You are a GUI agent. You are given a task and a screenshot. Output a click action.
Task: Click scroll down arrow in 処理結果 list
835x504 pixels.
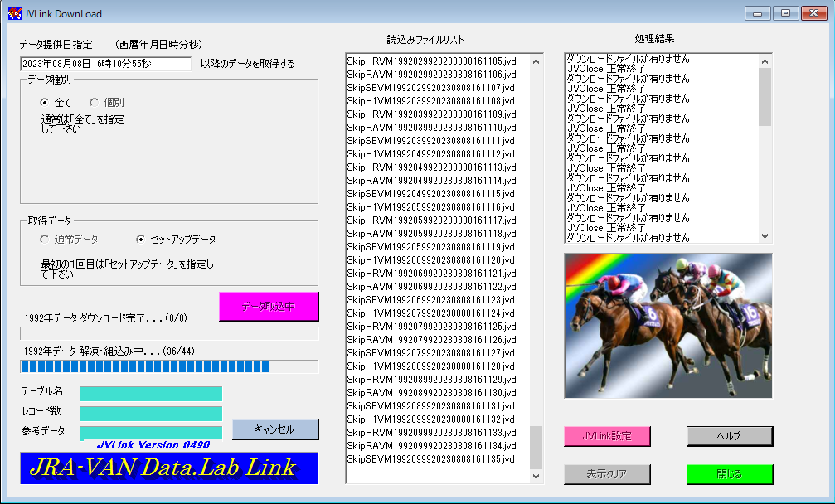click(765, 236)
